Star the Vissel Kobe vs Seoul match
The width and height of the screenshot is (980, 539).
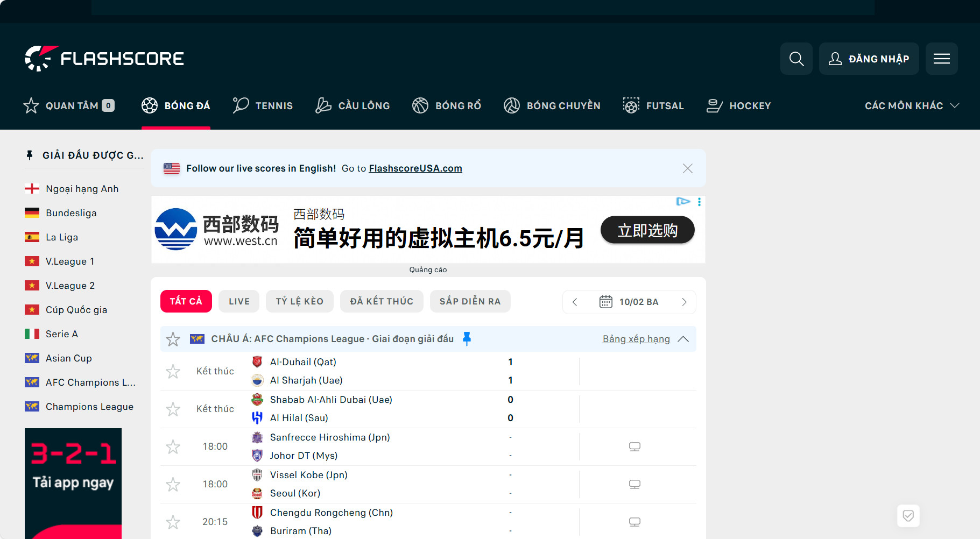tap(173, 484)
